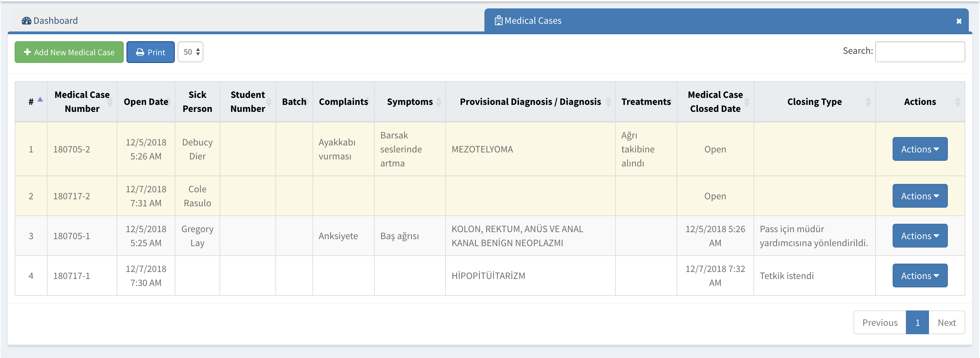980x358 pixels.
Task: Sort by Closing Type column arrows
Action: pyautogui.click(x=868, y=102)
